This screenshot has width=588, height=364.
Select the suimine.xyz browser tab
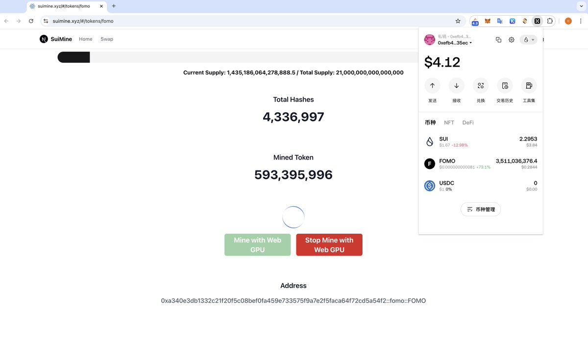[x=66, y=6]
